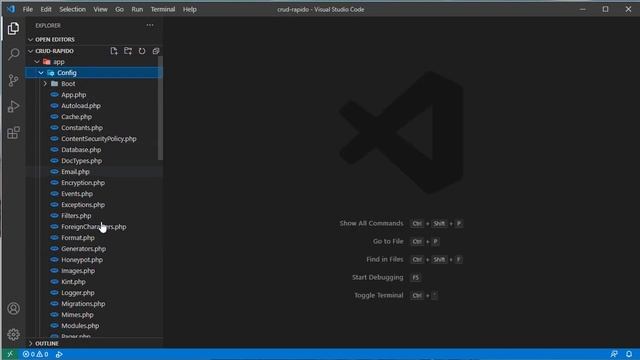Image resolution: width=640 pixels, height=360 pixels.
Task: Refresh the explorer tree
Action: pyautogui.click(x=142, y=51)
